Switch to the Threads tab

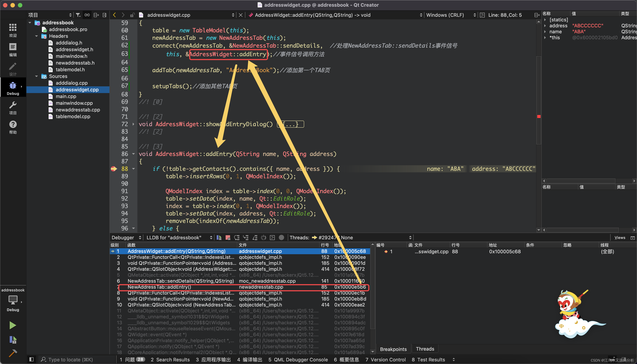click(425, 349)
